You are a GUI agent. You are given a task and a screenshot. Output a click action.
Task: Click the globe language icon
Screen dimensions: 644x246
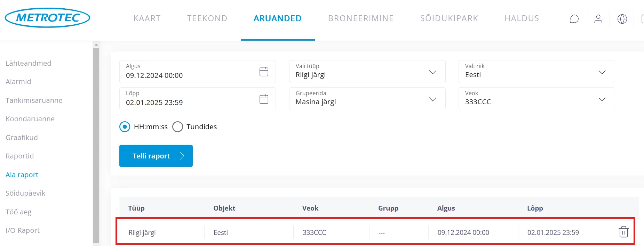pos(622,19)
